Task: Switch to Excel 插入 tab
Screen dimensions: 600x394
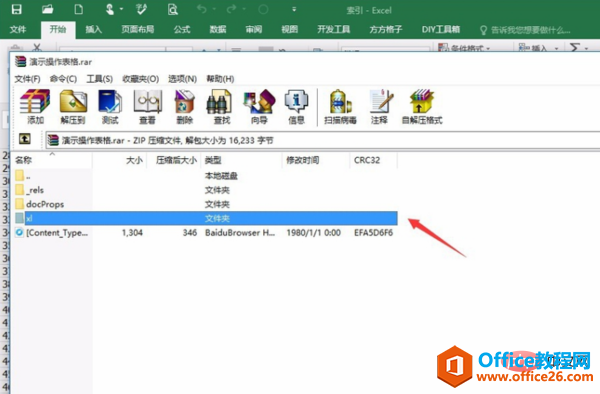Action: pyautogui.click(x=93, y=29)
